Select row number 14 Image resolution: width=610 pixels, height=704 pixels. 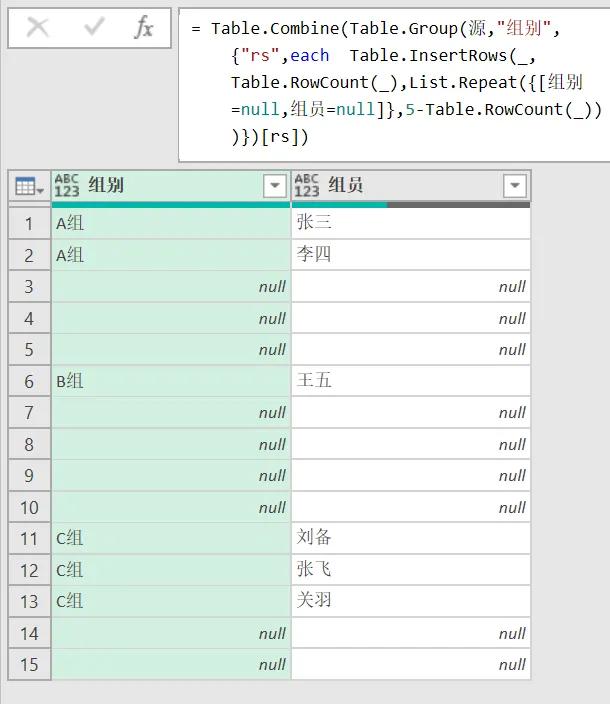[x=29, y=633]
